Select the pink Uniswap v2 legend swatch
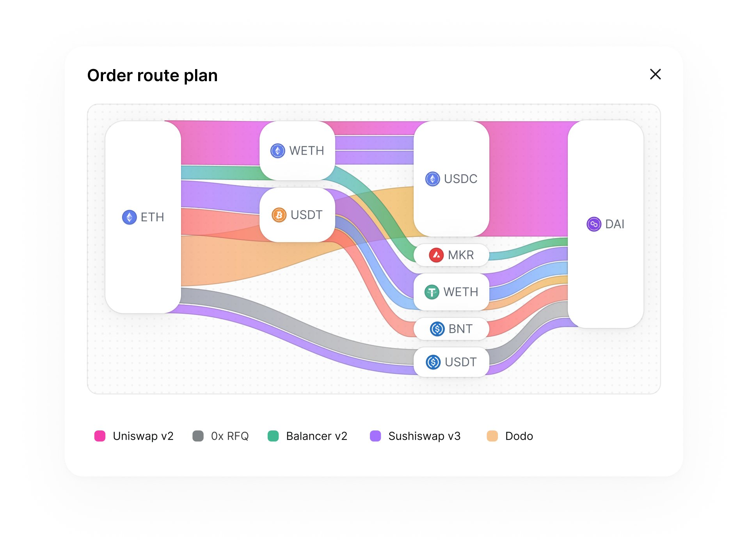Viewport: 748px width, 560px height. coord(100,436)
